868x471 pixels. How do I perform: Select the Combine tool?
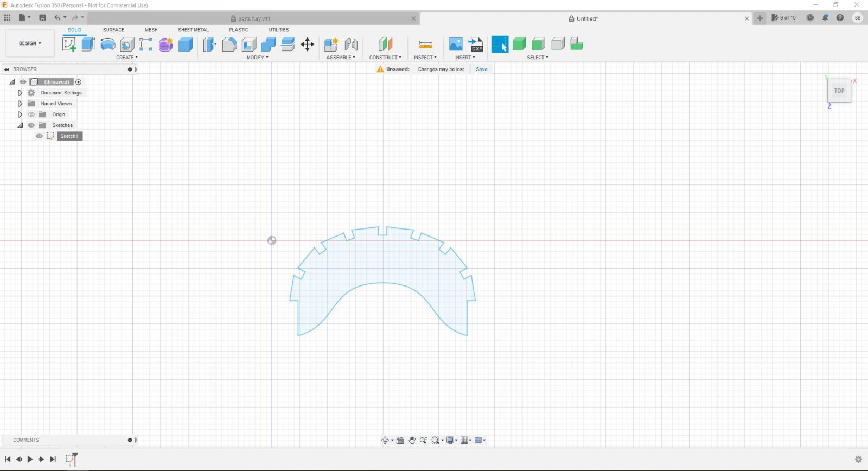coord(269,44)
